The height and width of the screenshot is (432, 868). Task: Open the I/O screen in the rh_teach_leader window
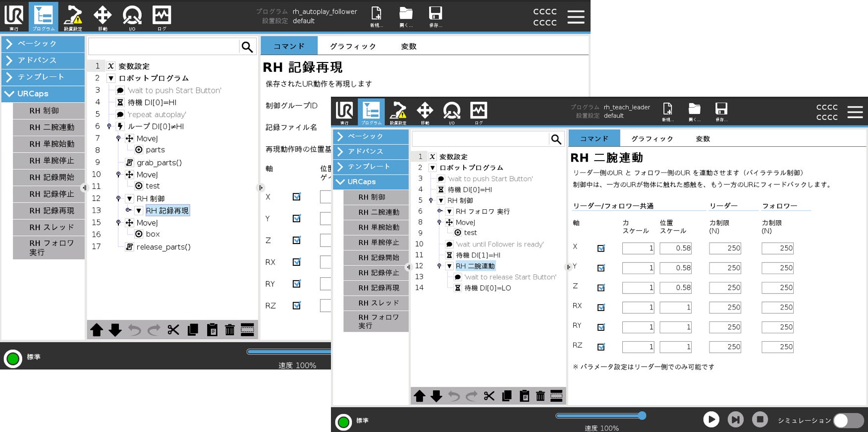click(451, 113)
